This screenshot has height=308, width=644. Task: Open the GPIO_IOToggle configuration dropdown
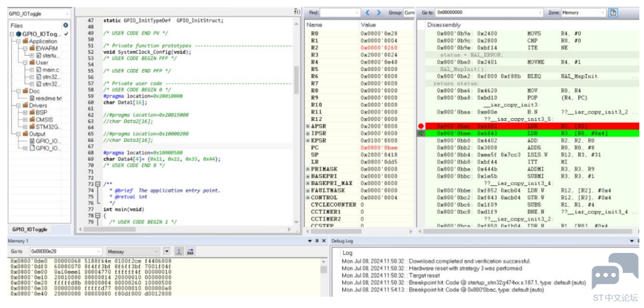pyautogui.click(x=39, y=13)
